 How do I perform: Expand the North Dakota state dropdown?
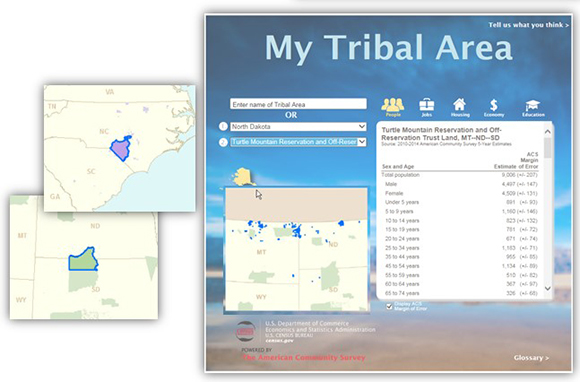click(x=298, y=127)
